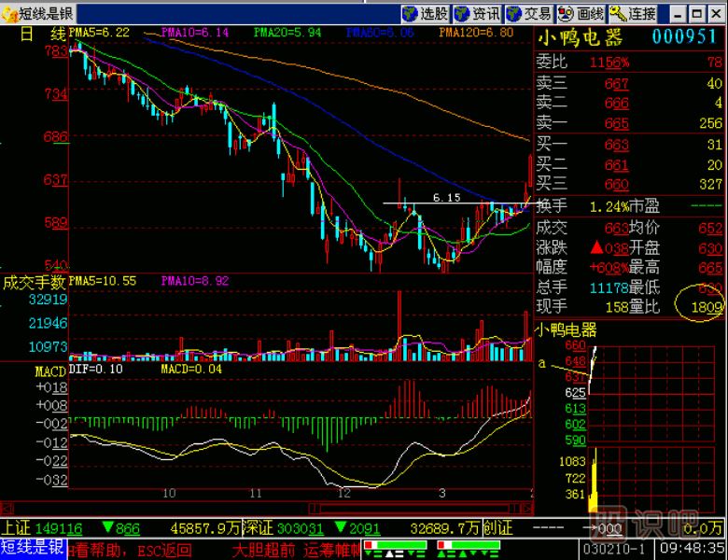This screenshot has height=560, width=728.
Task: Click the red up-triangle beside 涨跌
Action: pyautogui.click(x=595, y=247)
